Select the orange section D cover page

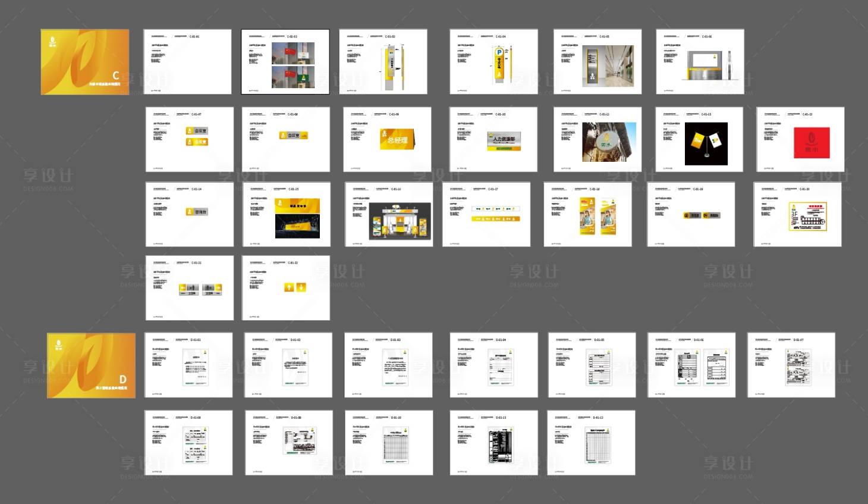[x=91, y=365]
